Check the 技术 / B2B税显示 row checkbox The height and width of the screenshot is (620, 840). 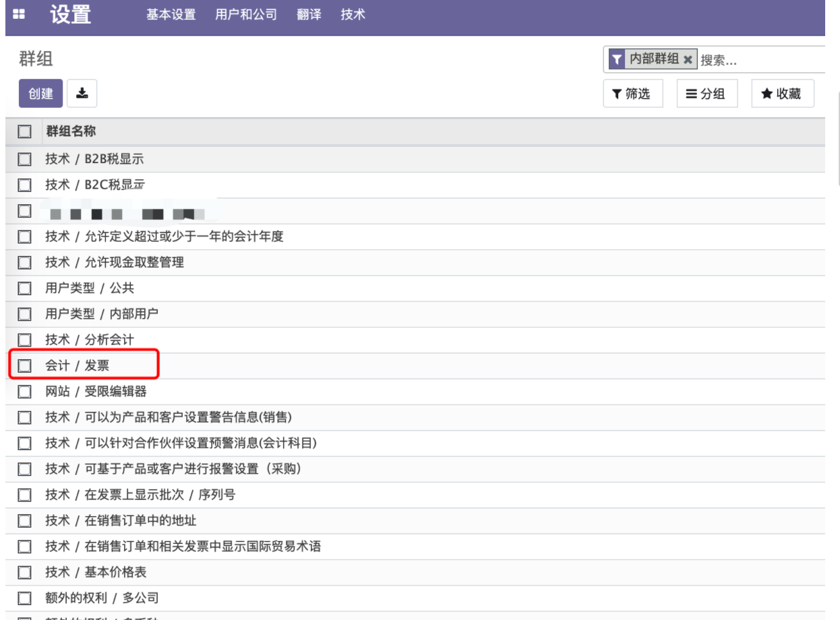pyautogui.click(x=25, y=160)
